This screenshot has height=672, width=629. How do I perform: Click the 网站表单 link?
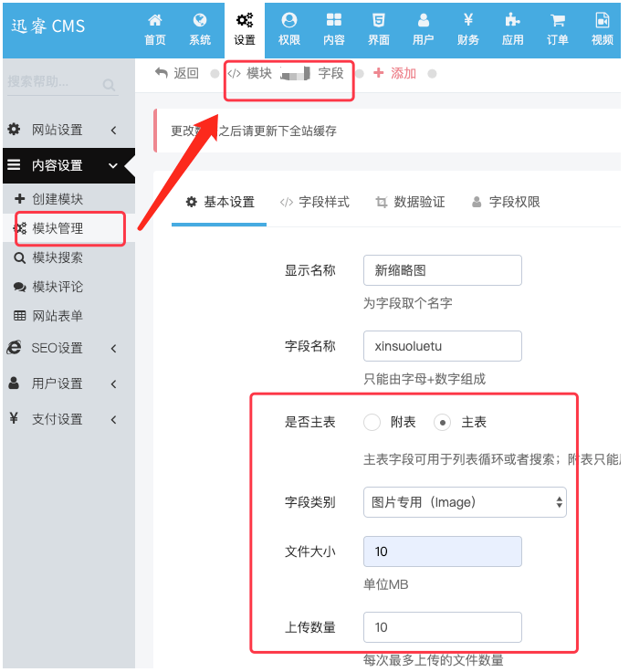point(58,316)
